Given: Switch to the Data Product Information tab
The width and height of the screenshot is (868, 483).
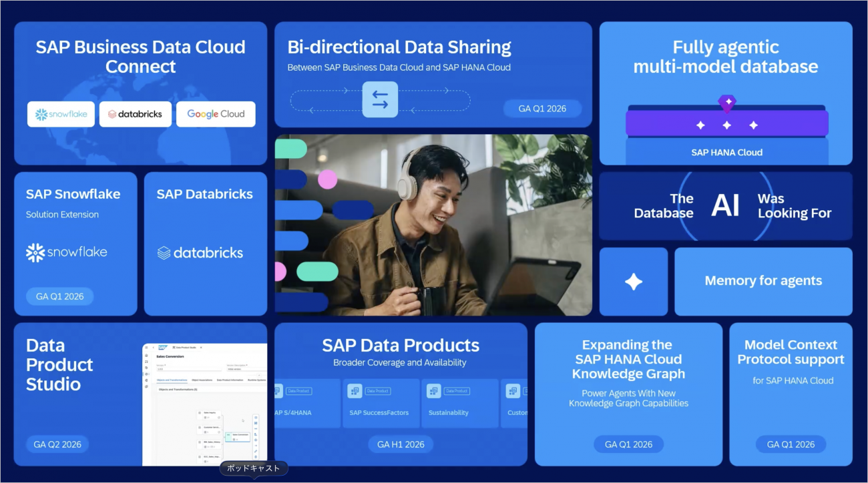Looking at the screenshot, I should click(x=230, y=380).
